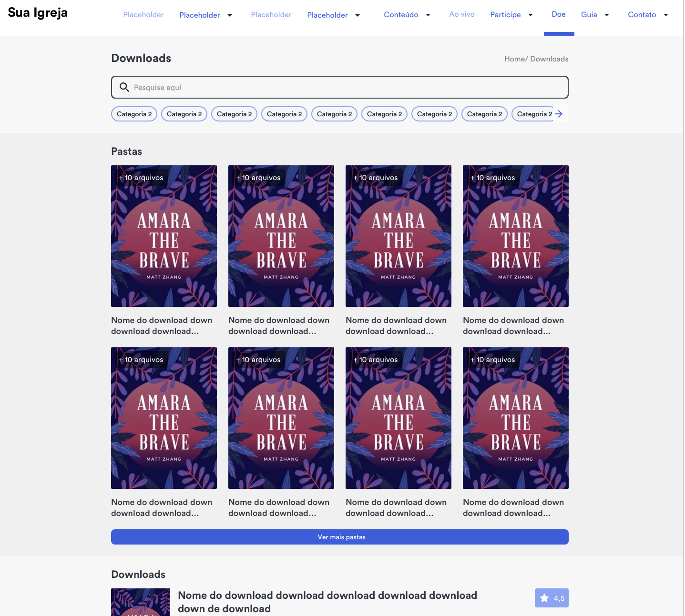The width and height of the screenshot is (685, 616).
Task: Open the Participe dropdown arrow
Action: 531,15
